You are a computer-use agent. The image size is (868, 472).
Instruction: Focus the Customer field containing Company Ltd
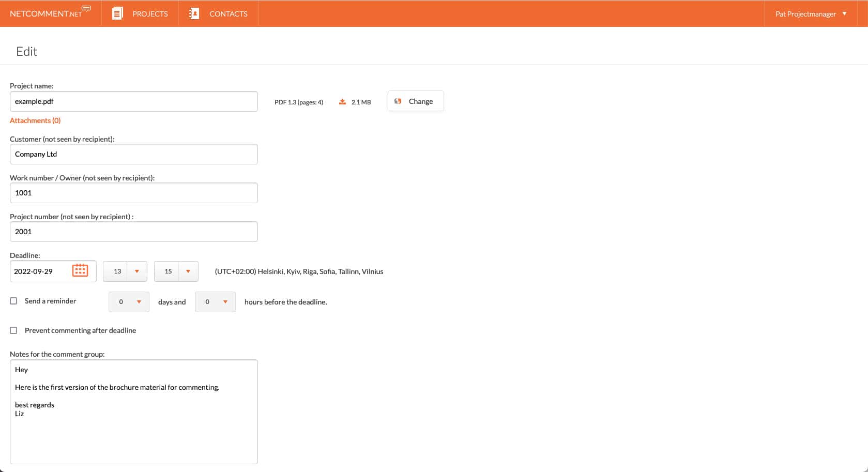pos(133,154)
